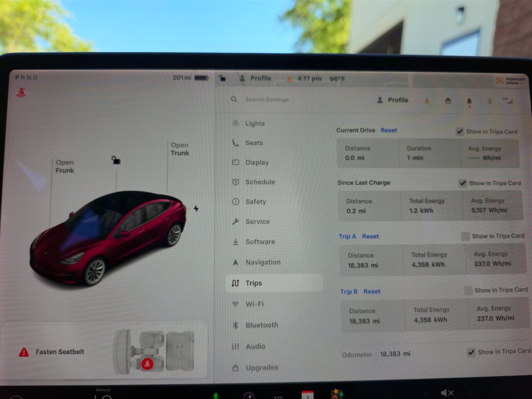532x399 pixels.
Task: Tap the 96°F temperature readout
Action: [337, 79]
